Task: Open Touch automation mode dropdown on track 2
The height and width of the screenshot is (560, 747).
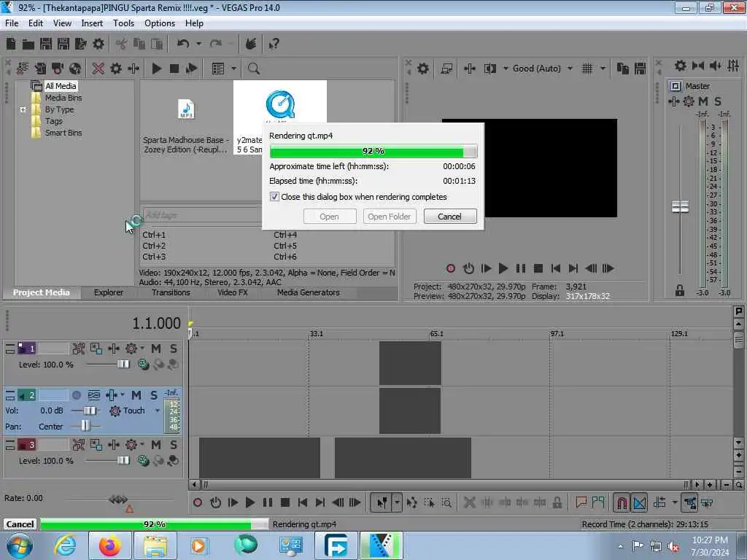Action: coord(158,411)
